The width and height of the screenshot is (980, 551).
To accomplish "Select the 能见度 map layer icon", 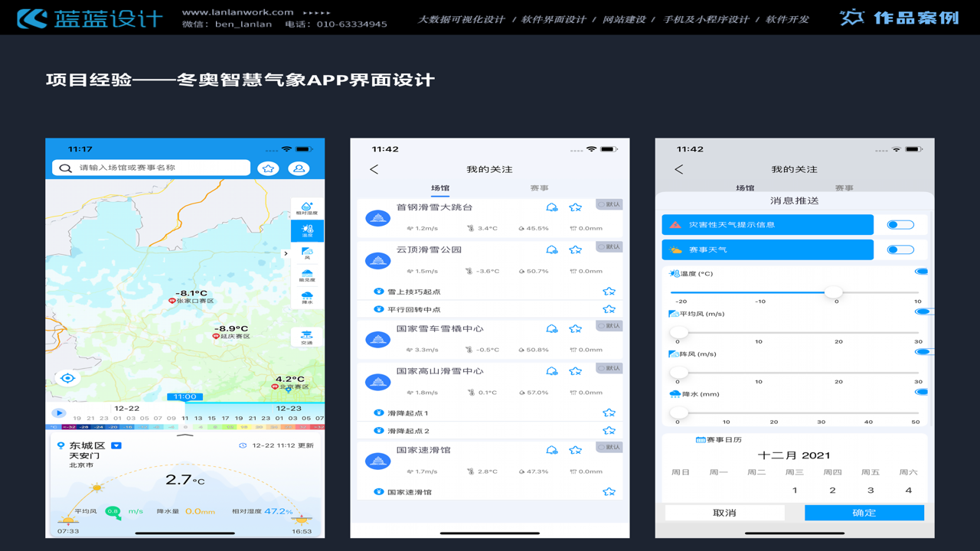I will (x=307, y=275).
